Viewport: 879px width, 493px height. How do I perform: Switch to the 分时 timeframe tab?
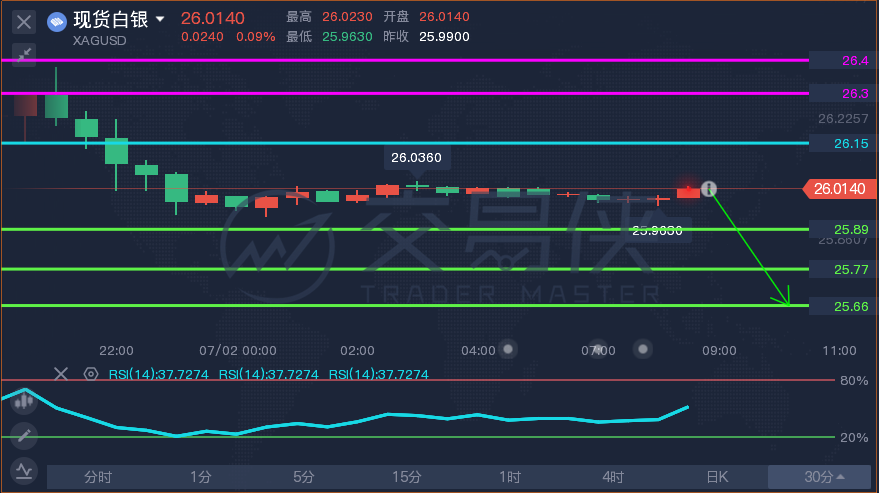[98, 477]
